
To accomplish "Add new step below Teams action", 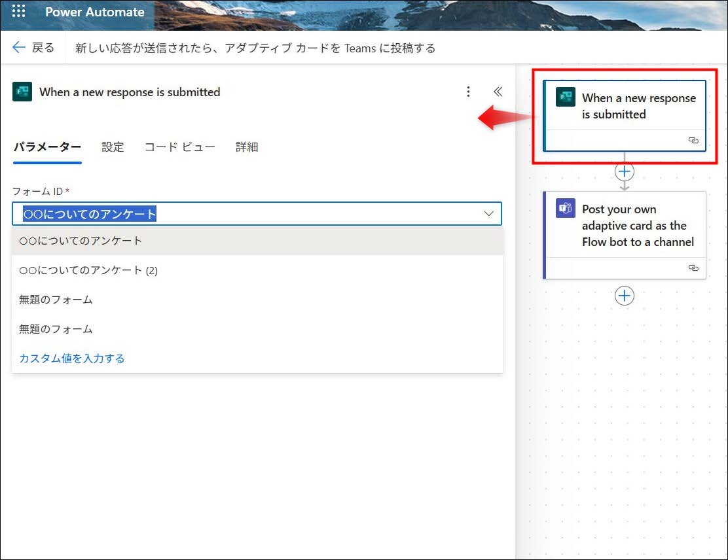I will pos(624,296).
